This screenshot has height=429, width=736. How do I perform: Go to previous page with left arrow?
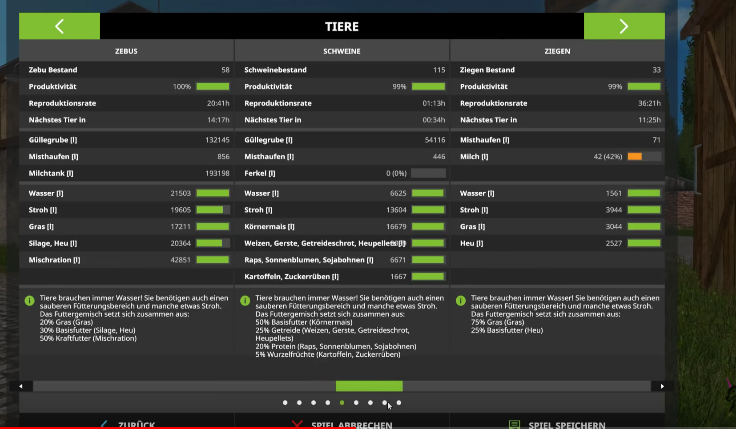pos(59,26)
